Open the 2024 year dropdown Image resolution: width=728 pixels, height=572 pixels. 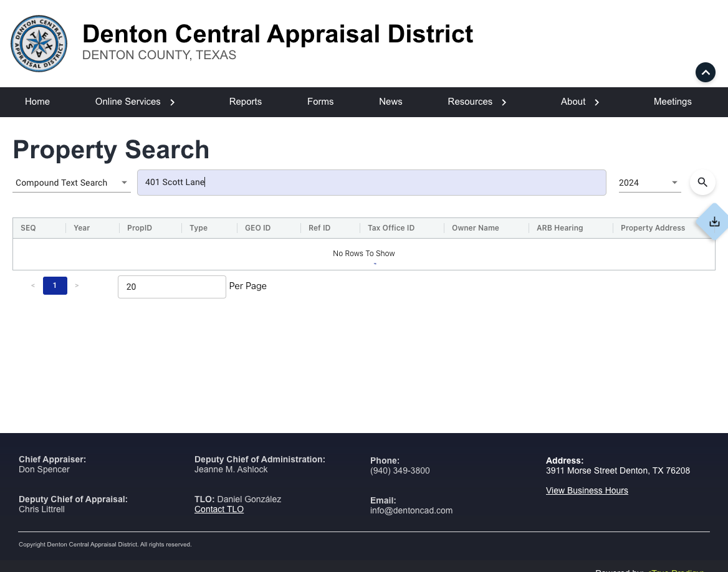coord(649,183)
